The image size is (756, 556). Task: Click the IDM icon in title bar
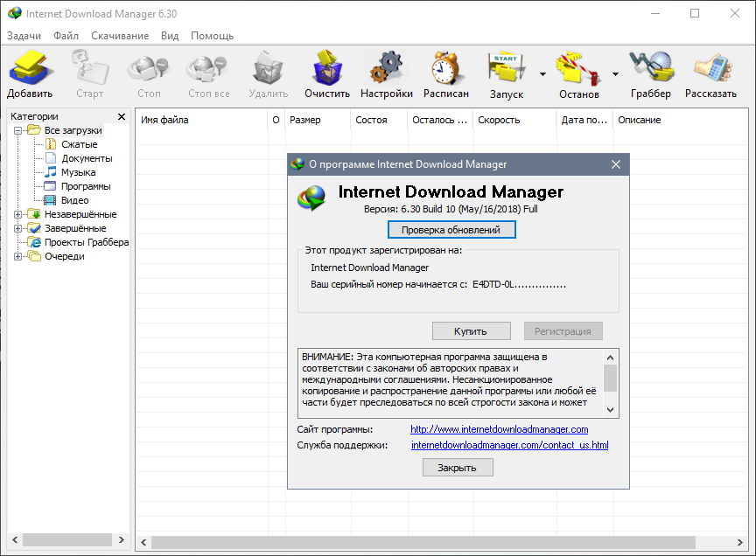tap(15, 13)
